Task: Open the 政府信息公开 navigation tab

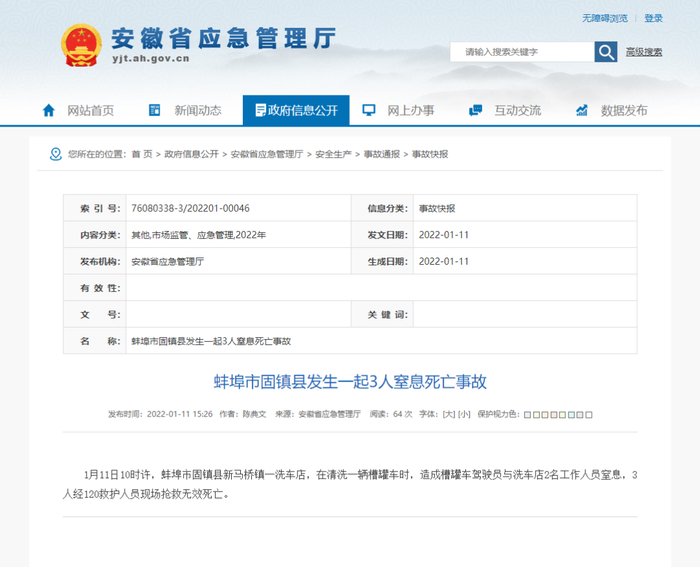Action: 296,111
